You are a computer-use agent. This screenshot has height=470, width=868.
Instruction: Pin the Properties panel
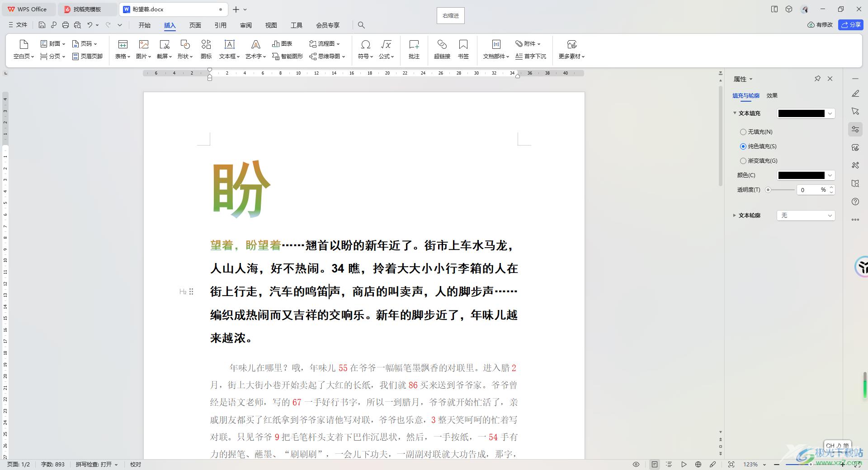817,79
